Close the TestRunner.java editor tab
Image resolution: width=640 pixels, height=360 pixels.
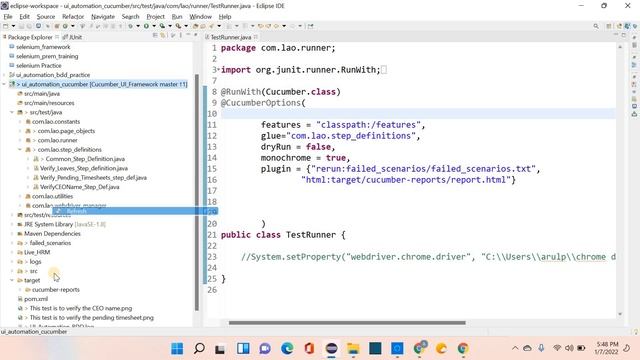click(256, 37)
